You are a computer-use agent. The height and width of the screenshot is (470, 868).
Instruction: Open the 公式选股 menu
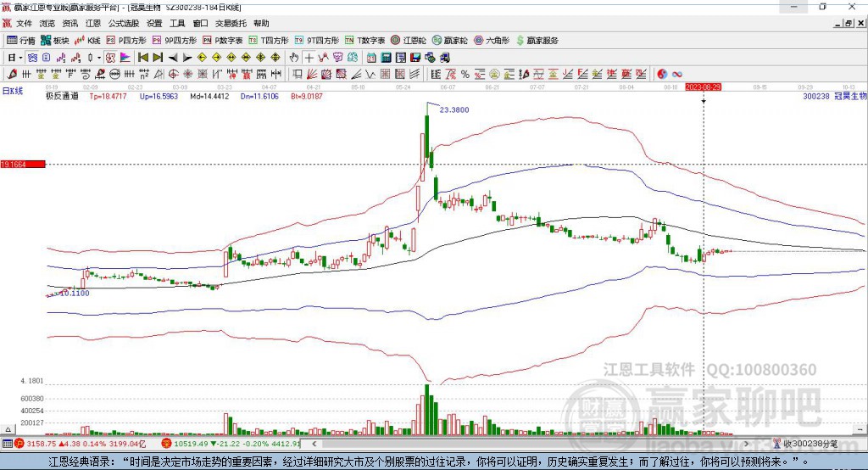pos(124,23)
